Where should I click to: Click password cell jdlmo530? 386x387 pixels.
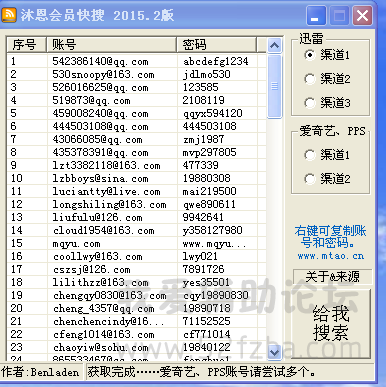(207, 74)
